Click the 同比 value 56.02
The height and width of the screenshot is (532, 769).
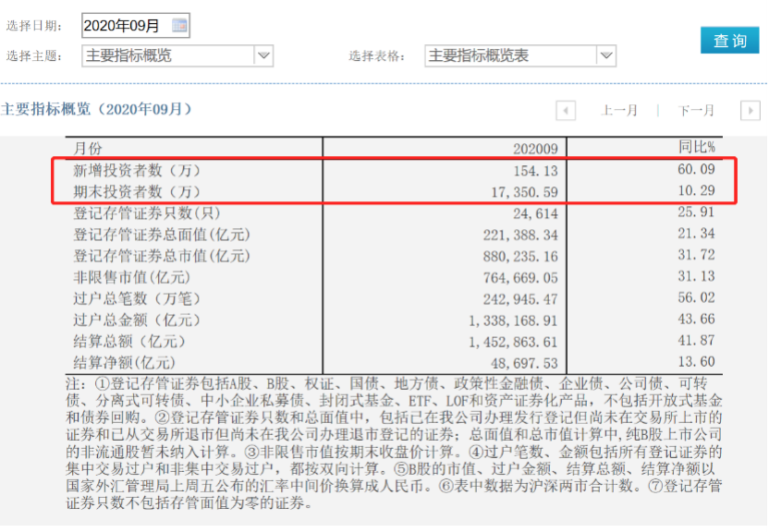pyautogui.click(x=696, y=297)
